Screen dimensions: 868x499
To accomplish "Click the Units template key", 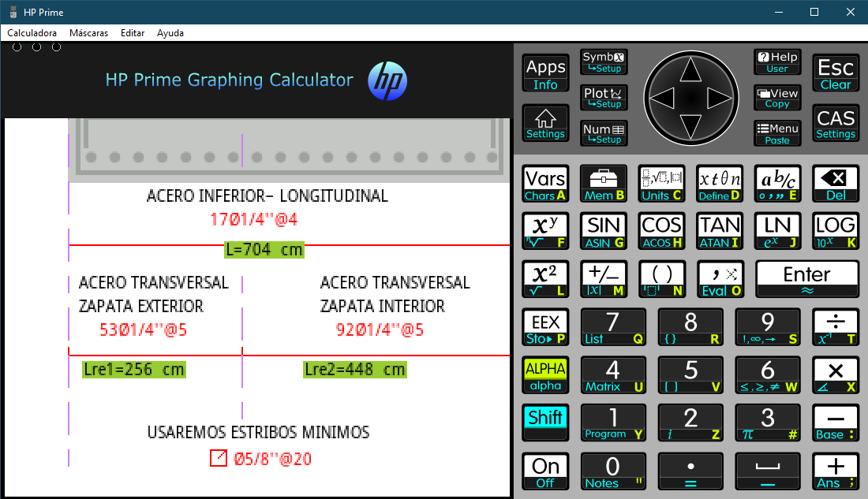I will (x=661, y=184).
